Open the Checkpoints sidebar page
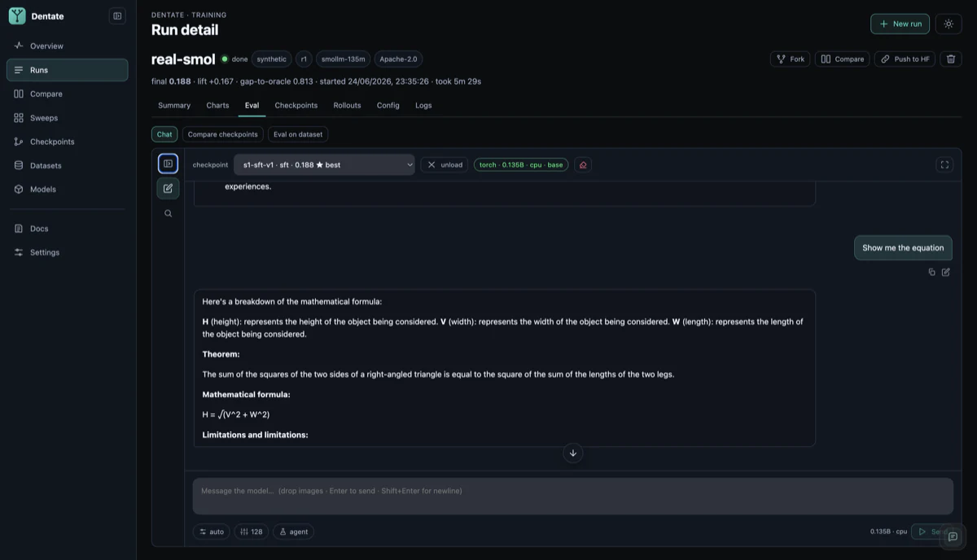This screenshot has height=560, width=977. 68,142
